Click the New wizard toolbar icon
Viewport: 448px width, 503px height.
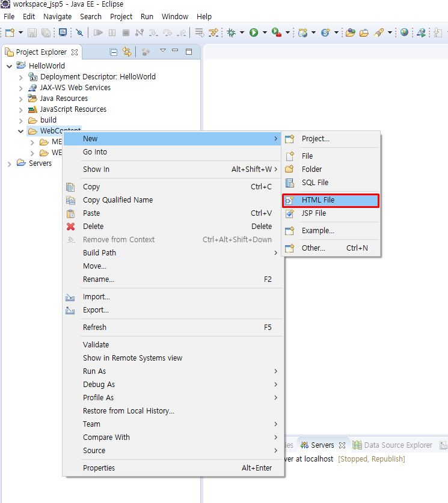[x=10, y=32]
